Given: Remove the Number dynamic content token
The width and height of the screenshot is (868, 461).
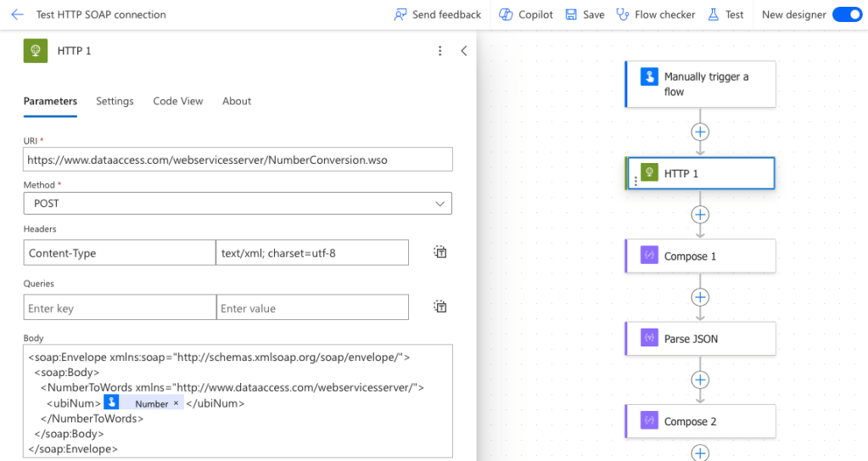Looking at the screenshot, I should [176, 403].
